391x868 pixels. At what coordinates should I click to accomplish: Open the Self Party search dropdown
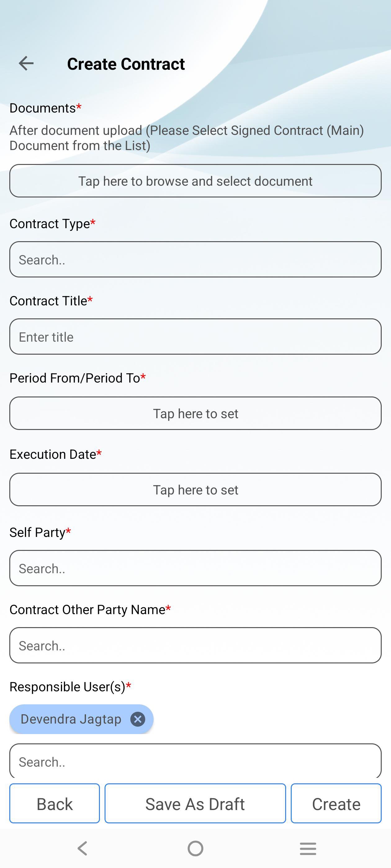pos(195,568)
